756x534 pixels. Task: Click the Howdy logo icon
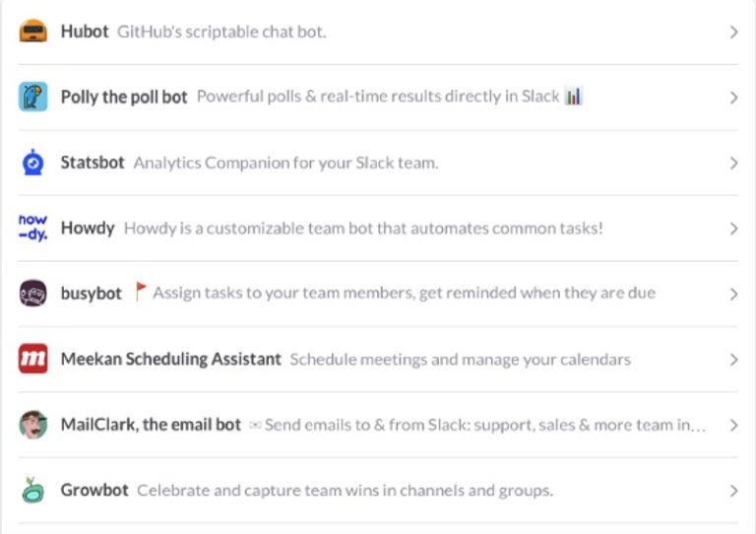coord(33,228)
